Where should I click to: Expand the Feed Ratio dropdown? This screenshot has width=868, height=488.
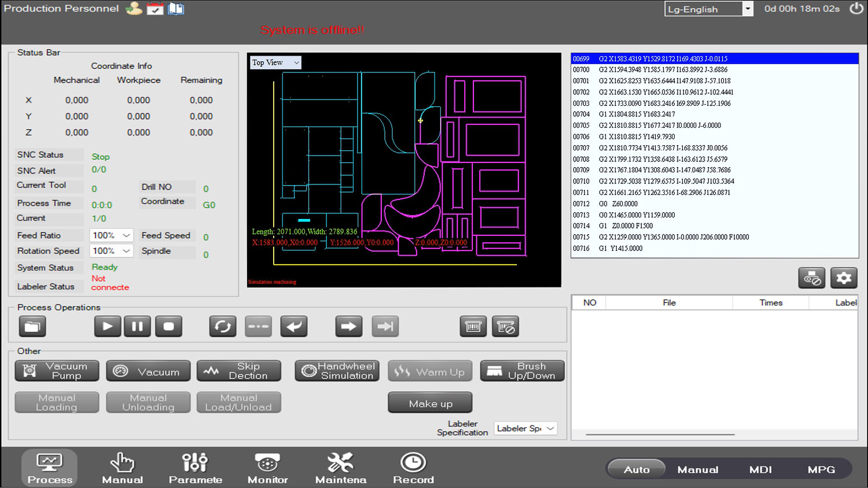[x=112, y=235]
